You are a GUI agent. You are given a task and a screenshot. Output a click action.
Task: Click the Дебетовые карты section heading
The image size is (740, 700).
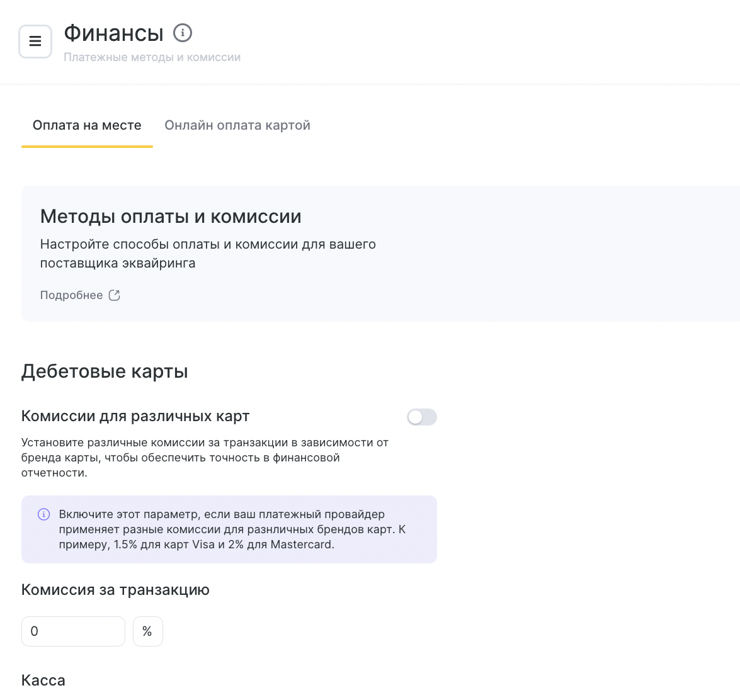click(105, 371)
